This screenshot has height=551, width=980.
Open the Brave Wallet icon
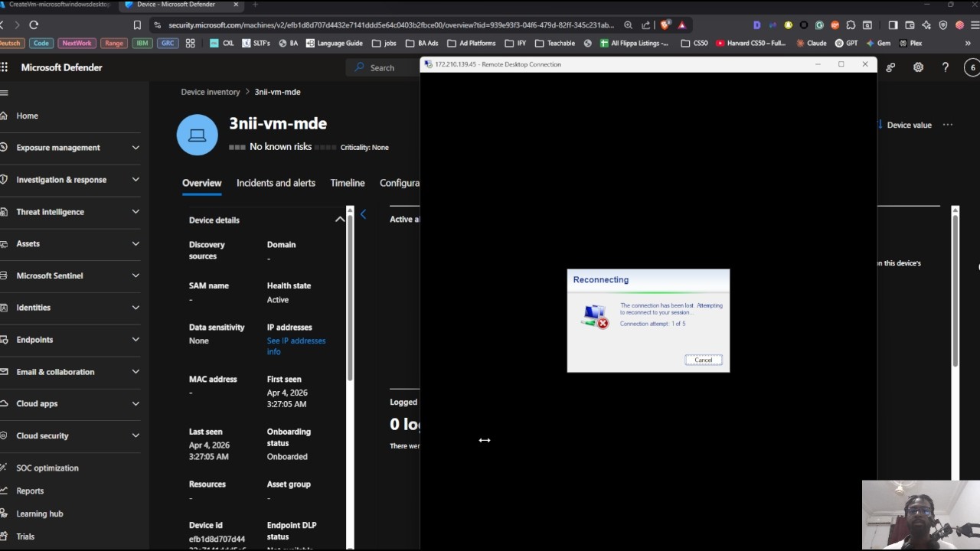point(910,25)
